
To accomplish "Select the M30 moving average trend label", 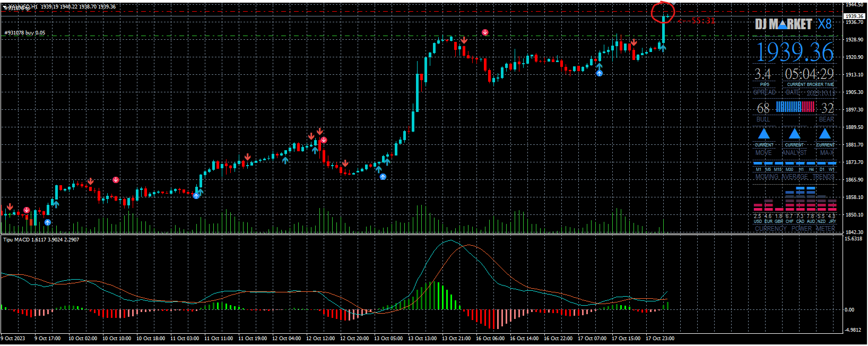I will coord(789,169).
